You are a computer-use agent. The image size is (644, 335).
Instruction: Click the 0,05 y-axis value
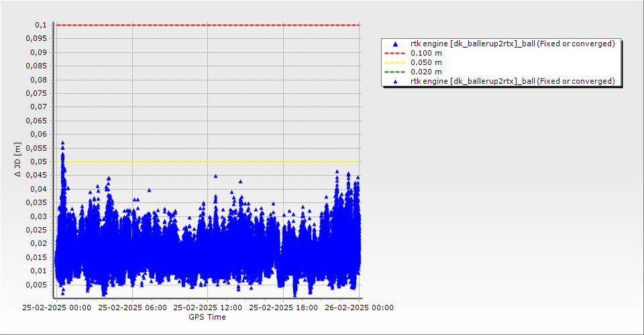39,162
